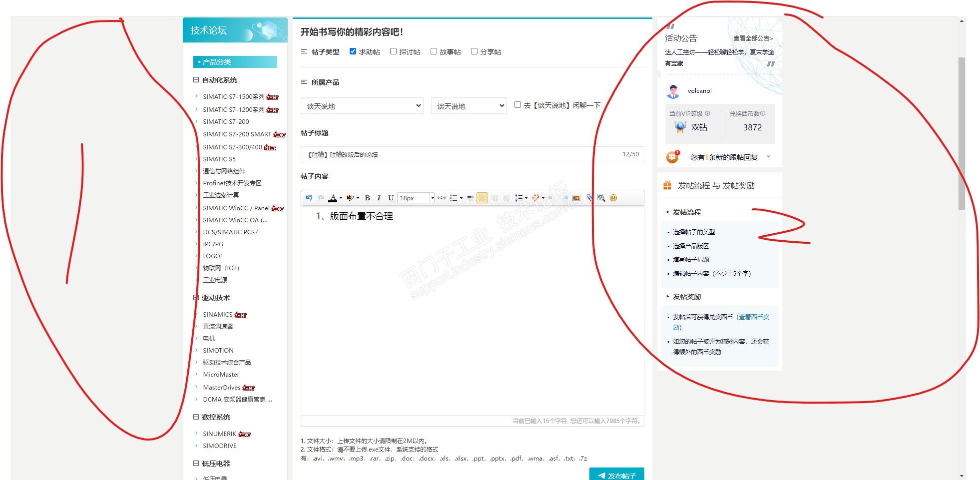Screen dimensions: 980x480
Task: Open the first 谈天说地 product dropdown
Action: coord(362,106)
